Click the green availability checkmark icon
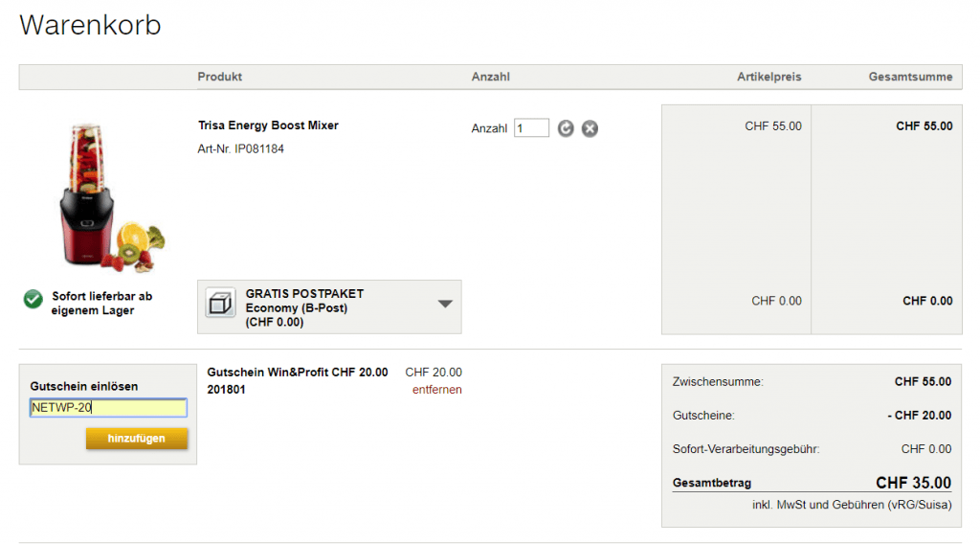Screen dimensions: 980x544 [x=33, y=300]
